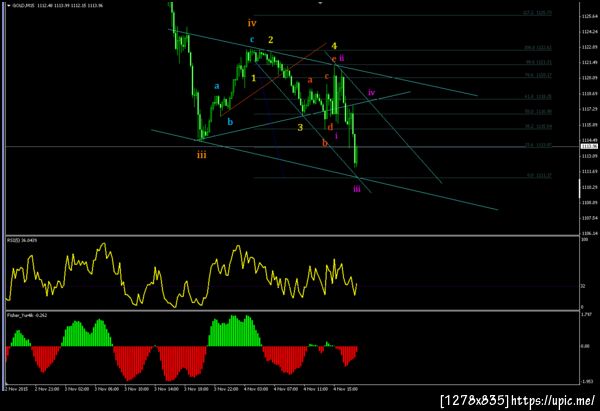This screenshot has height=411, width=600.
Task: Select the yellow '1' wave label
Action: [253, 78]
